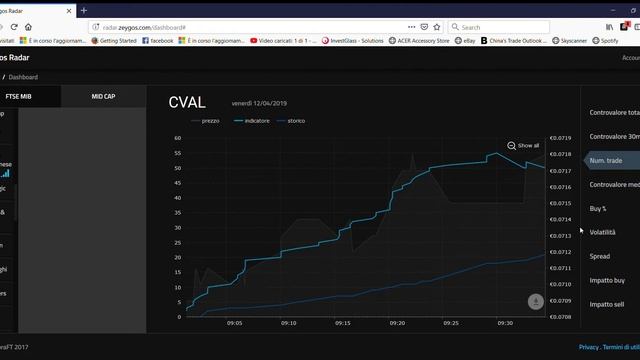Open the eBay bookmark
This screenshot has height=360, width=640.
(x=465, y=41)
